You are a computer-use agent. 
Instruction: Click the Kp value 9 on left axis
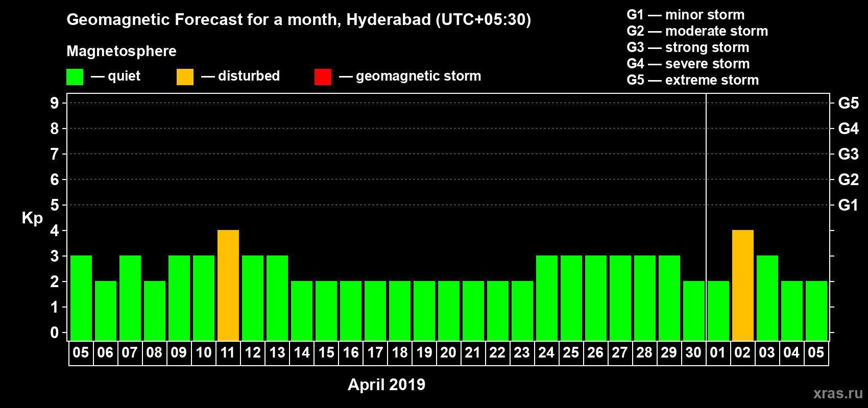(55, 103)
